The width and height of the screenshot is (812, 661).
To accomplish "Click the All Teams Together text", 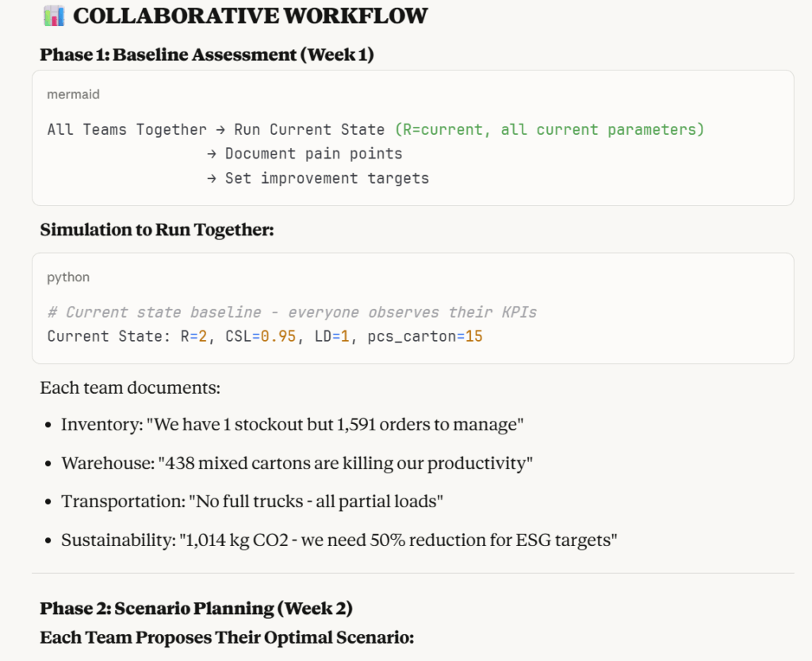I will (127, 129).
